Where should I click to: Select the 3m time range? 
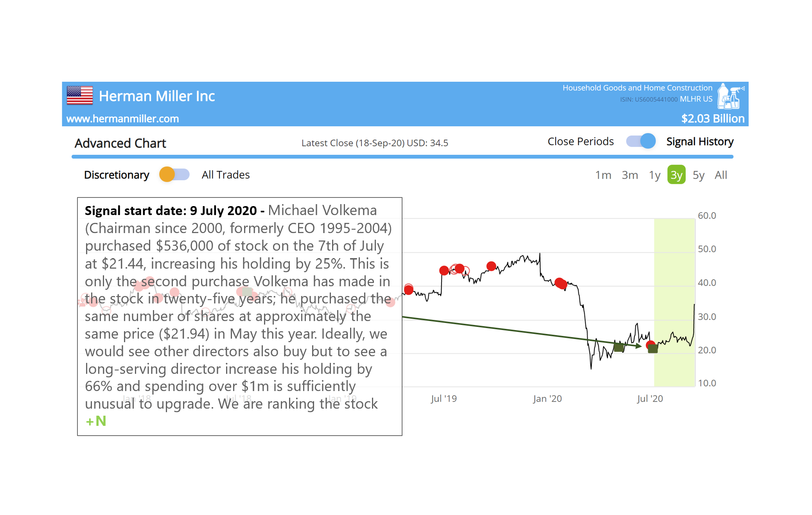[x=630, y=175]
